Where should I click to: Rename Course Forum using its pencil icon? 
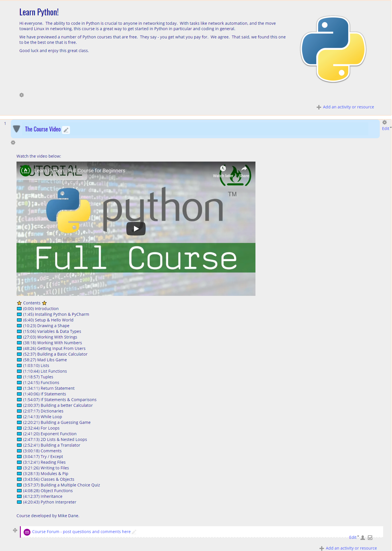tap(134, 532)
